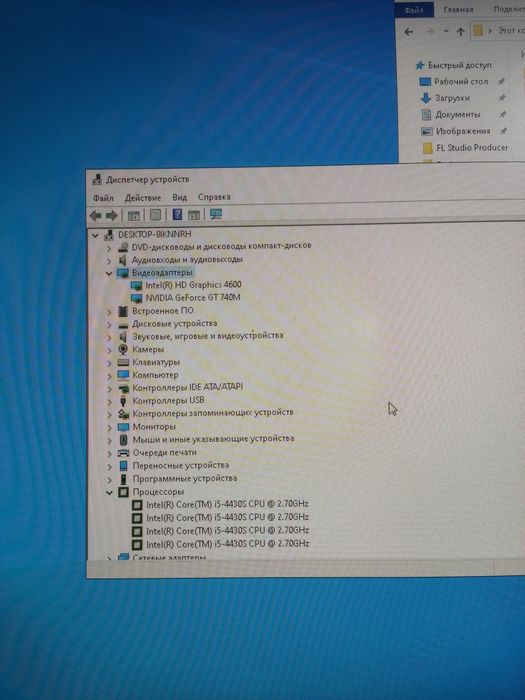Expand Программные устройства arrow
The height and width of the screenshot is (700, 525).
tap(109, 479)
